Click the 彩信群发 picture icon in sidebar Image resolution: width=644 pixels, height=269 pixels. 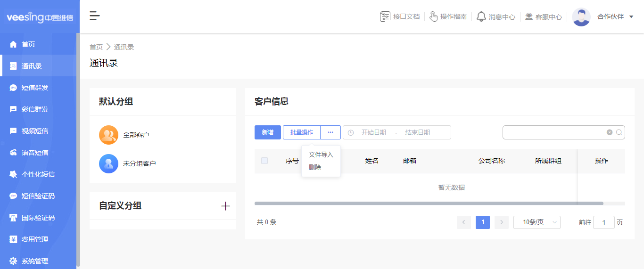tap(13, 109)
